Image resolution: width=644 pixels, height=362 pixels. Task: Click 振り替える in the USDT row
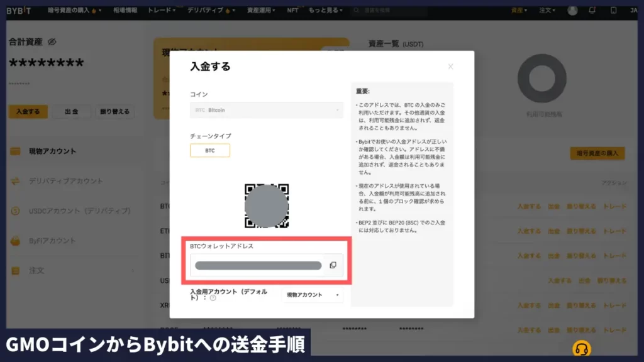(x=612, y=281)
